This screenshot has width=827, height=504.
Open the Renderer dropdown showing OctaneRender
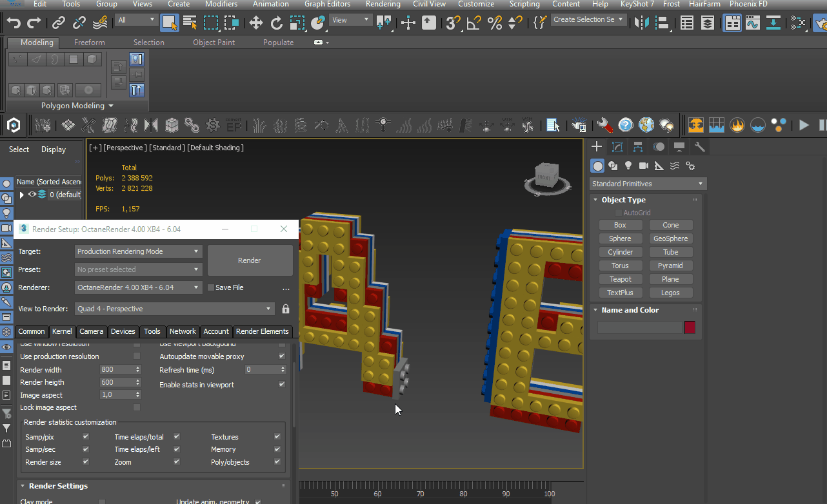click(139, 287)
